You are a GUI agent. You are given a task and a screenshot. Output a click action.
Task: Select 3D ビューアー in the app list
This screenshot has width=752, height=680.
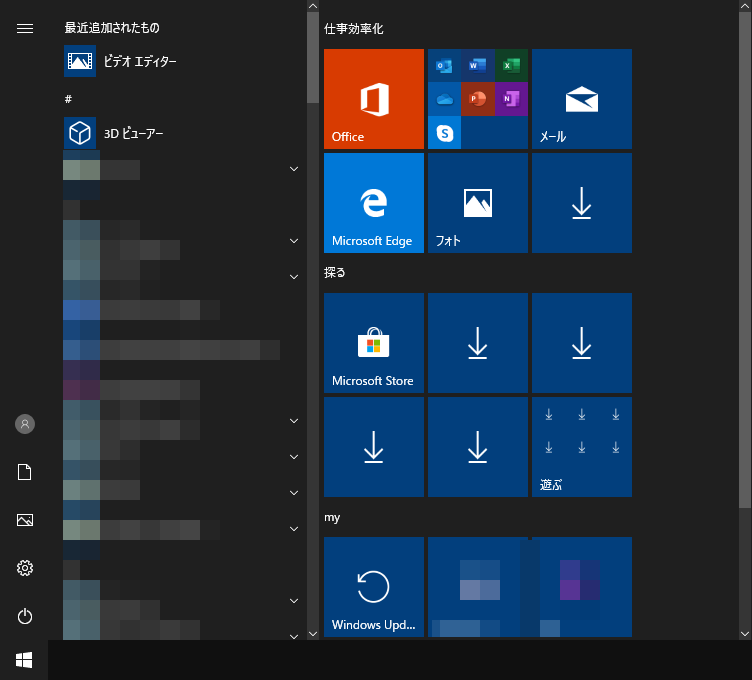point(134,132)
